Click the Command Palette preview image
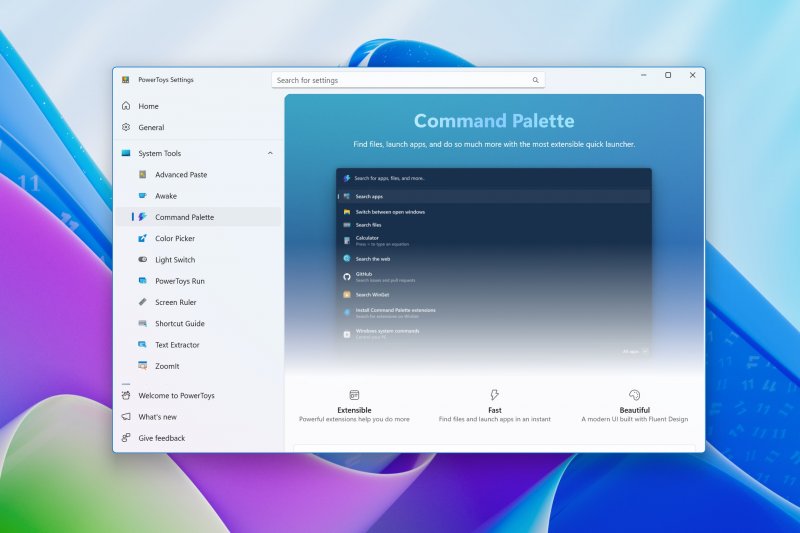 [493, 262]
